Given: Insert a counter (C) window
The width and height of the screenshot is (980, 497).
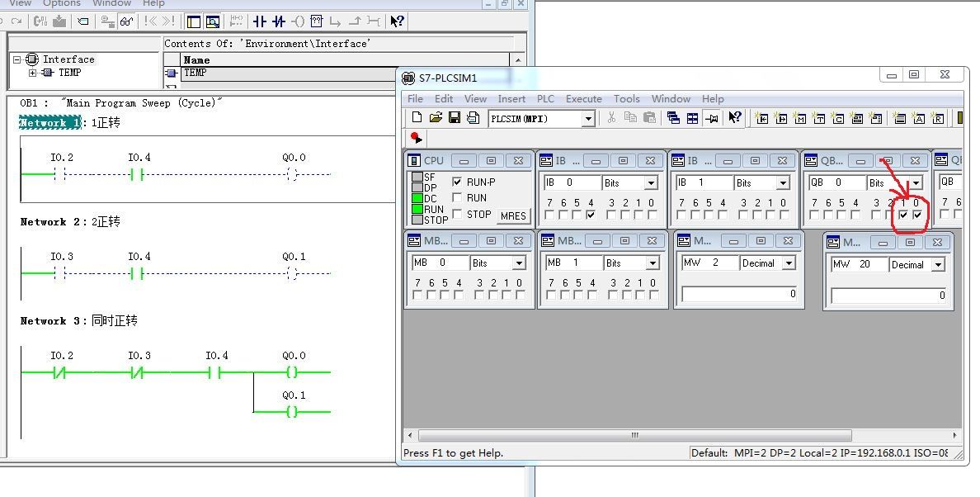Looking at the screenshot, I should point(838,117).
